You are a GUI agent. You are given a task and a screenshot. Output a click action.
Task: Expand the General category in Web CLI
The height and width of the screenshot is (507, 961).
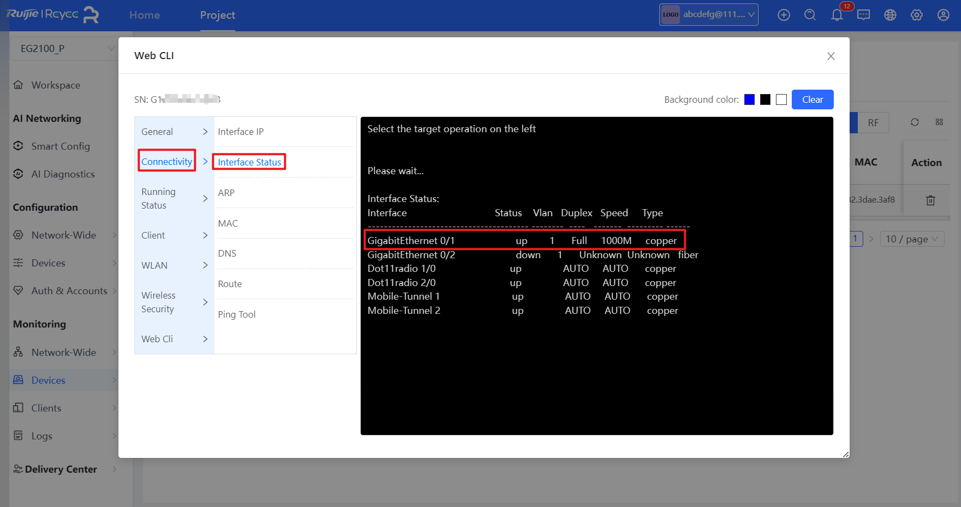click(x=174, y=132)
